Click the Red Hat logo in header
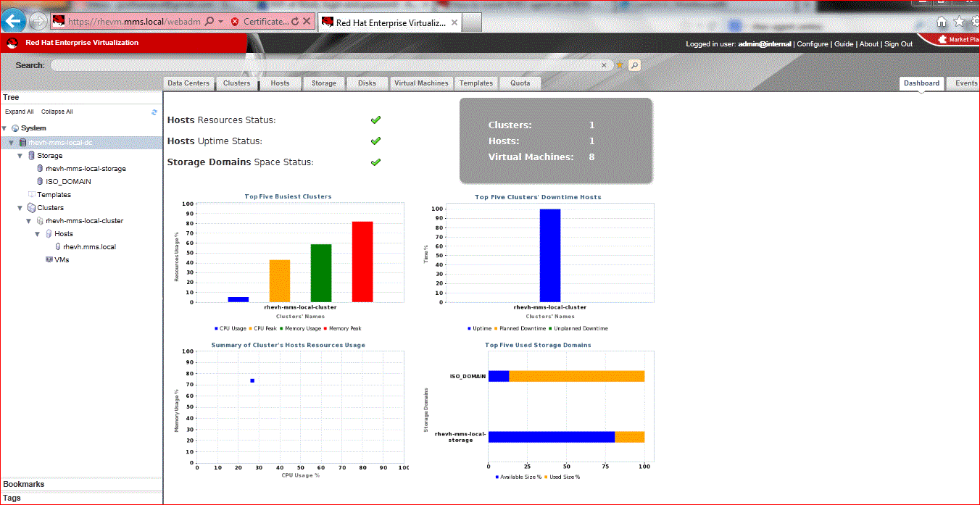 tap(12, 43)
